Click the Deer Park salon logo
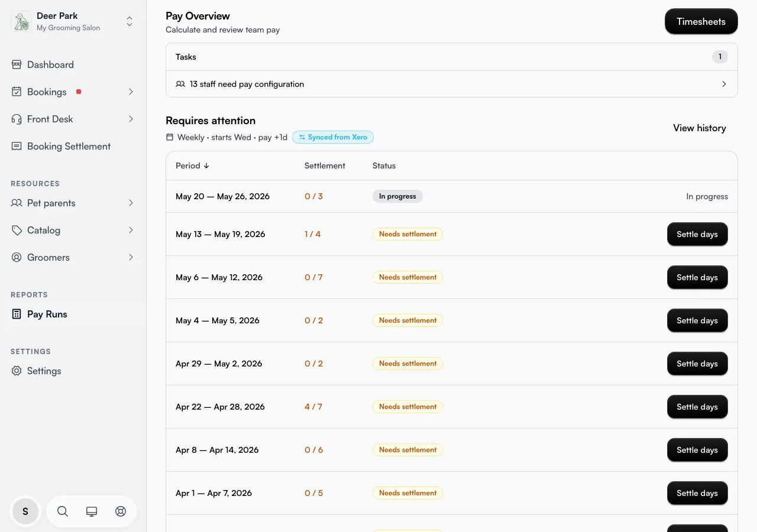 point(21,22)
